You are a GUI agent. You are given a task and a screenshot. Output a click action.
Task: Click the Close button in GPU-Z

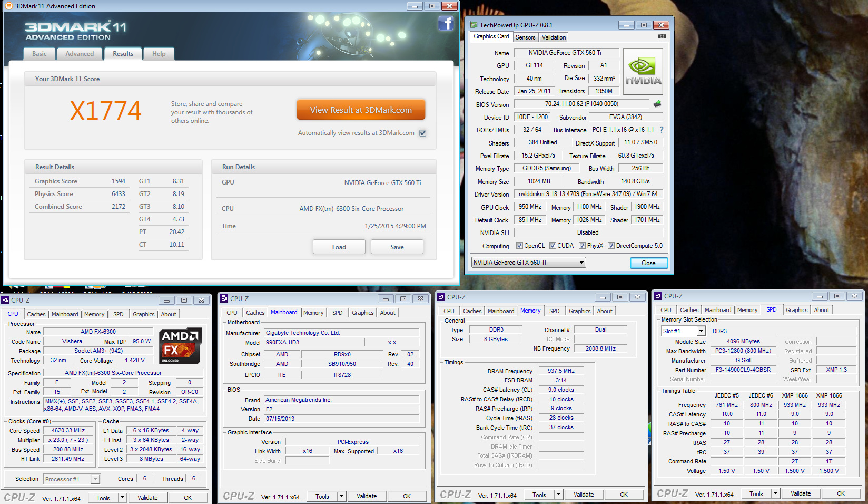pos(648,263)
